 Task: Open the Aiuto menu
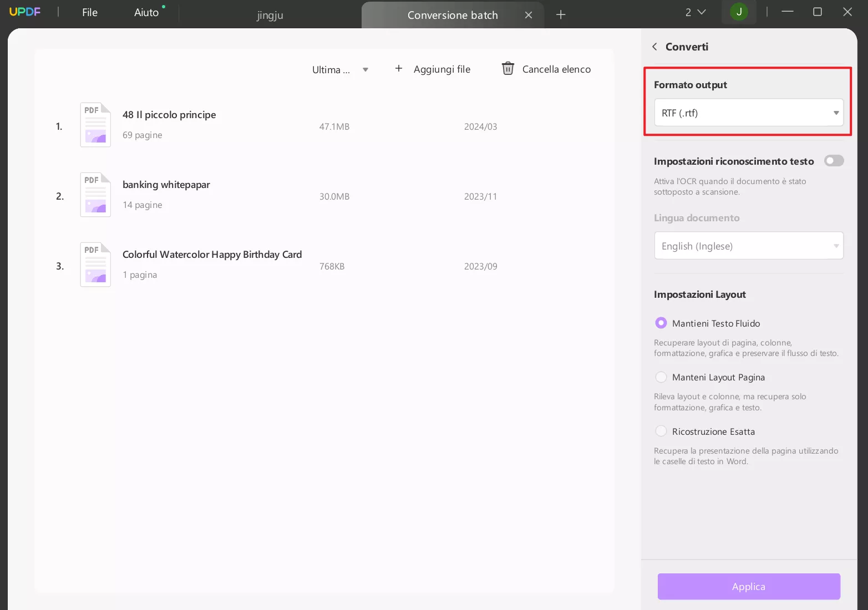click(x=146, y=12)
